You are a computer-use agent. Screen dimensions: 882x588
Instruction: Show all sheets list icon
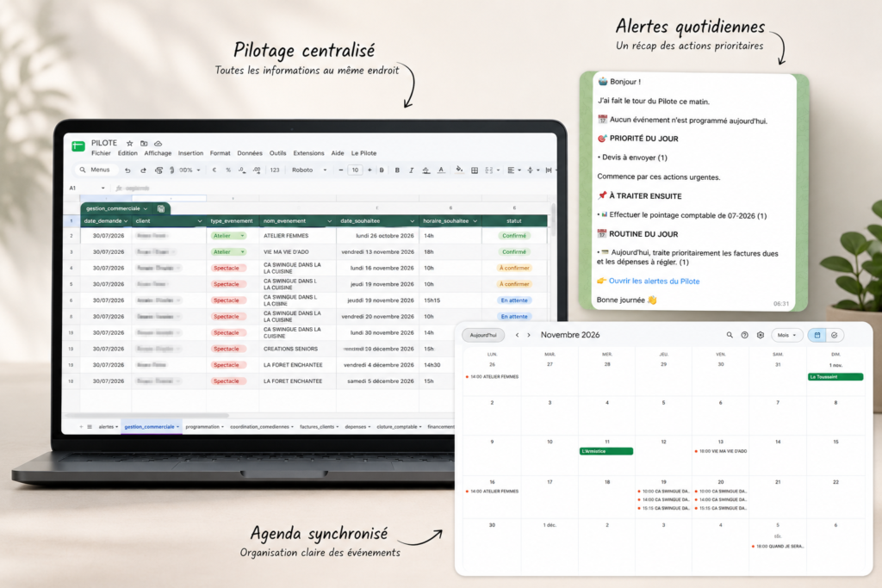[90, 427]
